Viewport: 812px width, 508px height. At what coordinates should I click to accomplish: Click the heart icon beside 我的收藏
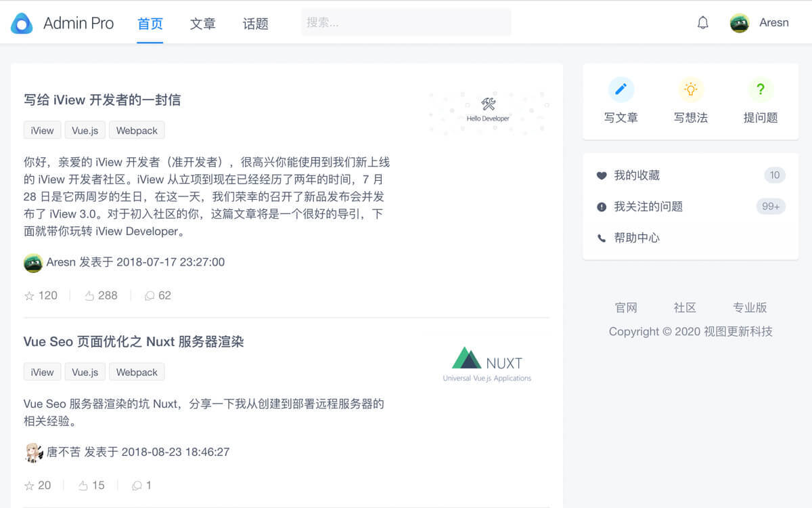pos(602,175)
